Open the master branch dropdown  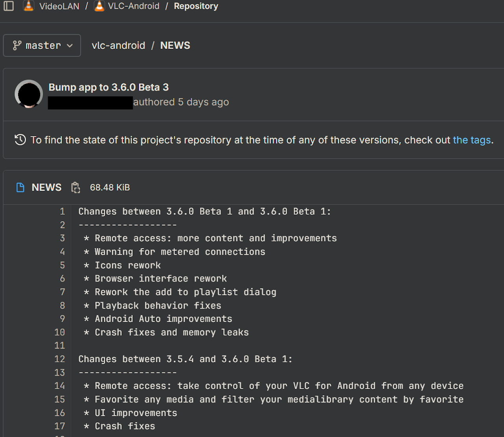click(x=42, y=45)
